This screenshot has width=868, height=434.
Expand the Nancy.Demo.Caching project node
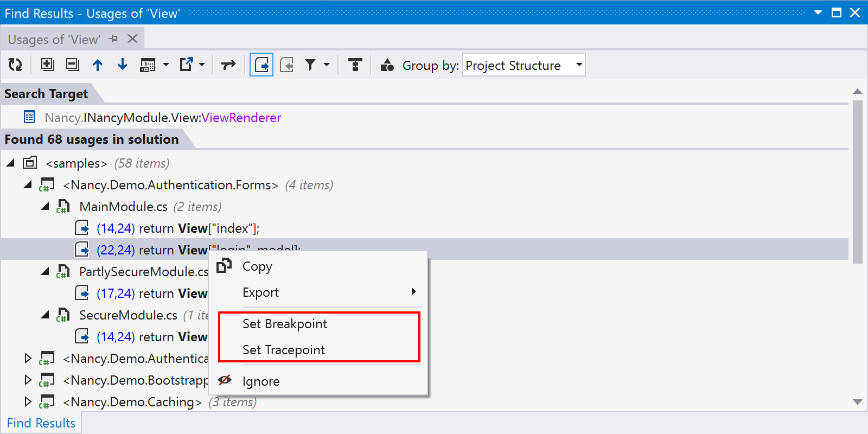[28, 401]
